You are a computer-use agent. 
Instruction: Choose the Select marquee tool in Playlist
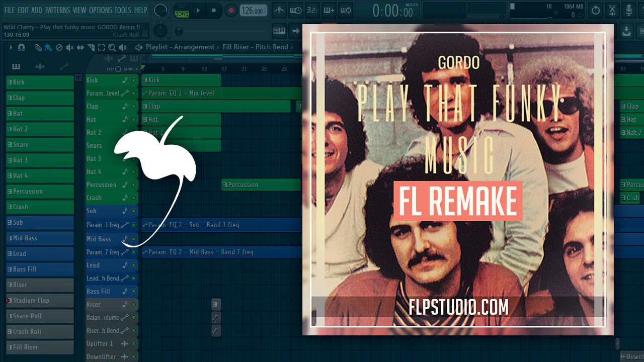[101, 47]
